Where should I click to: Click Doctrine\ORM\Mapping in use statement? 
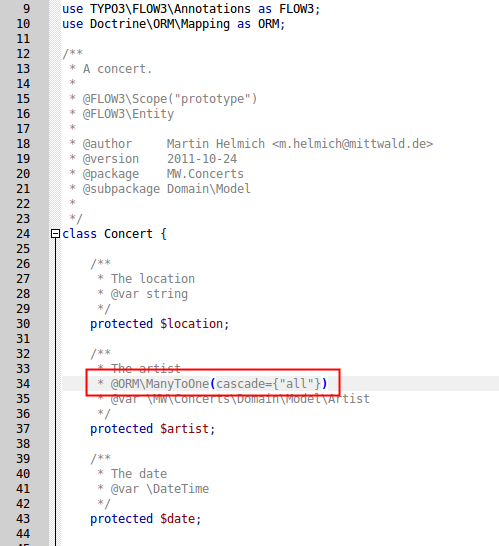pos(159,24)
